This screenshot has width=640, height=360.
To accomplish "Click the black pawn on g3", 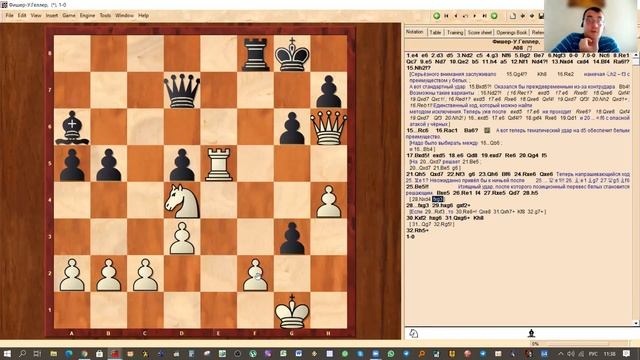I will pos(292,238).
